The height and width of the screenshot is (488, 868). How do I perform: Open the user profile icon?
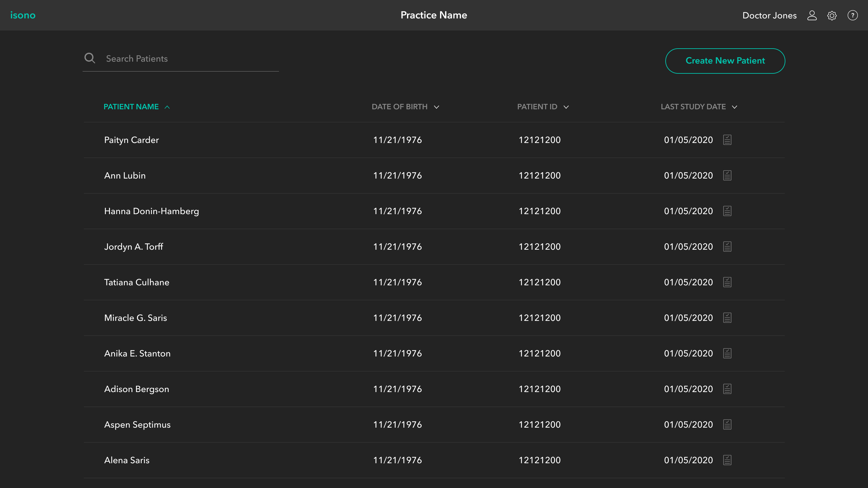pos(812,16)
